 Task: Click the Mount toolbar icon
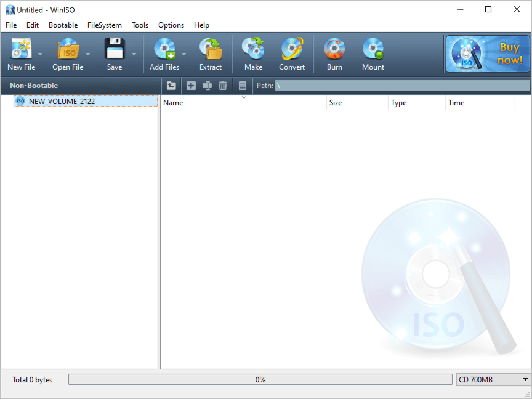point(373,50)
